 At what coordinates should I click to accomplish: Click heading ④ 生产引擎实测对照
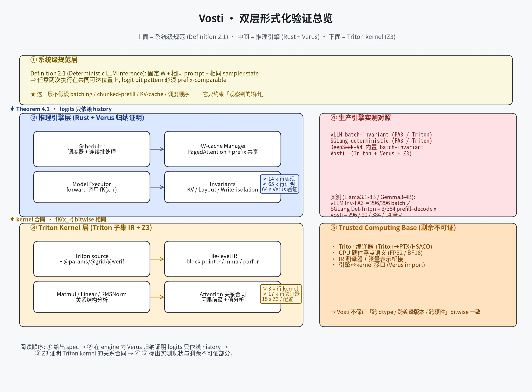click(361, 118)
